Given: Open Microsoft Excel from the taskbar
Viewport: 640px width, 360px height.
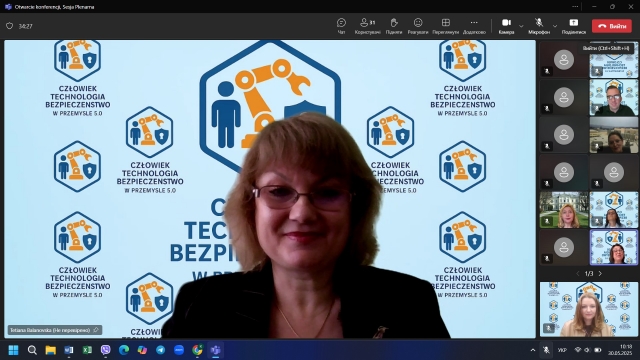Looking at the screenshot, I should pos(87,350).
